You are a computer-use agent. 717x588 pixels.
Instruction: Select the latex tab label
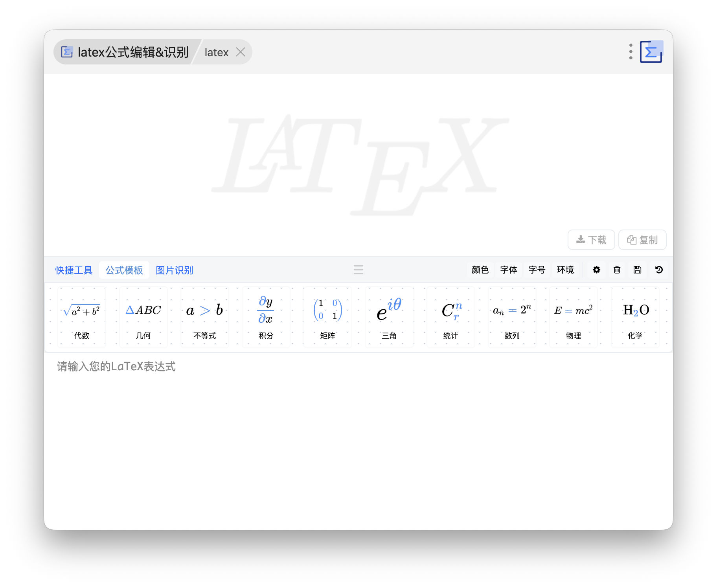pos(216,52)
